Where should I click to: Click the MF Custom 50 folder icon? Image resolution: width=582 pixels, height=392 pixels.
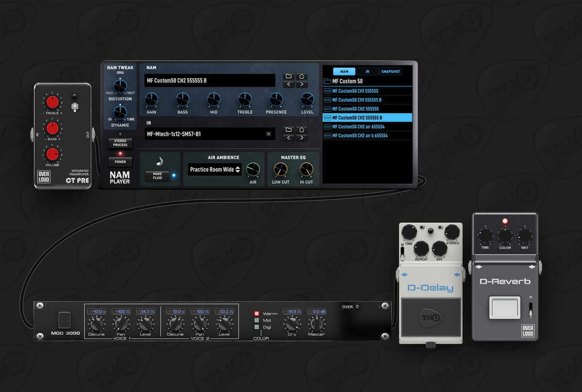[x=327, y=81]
